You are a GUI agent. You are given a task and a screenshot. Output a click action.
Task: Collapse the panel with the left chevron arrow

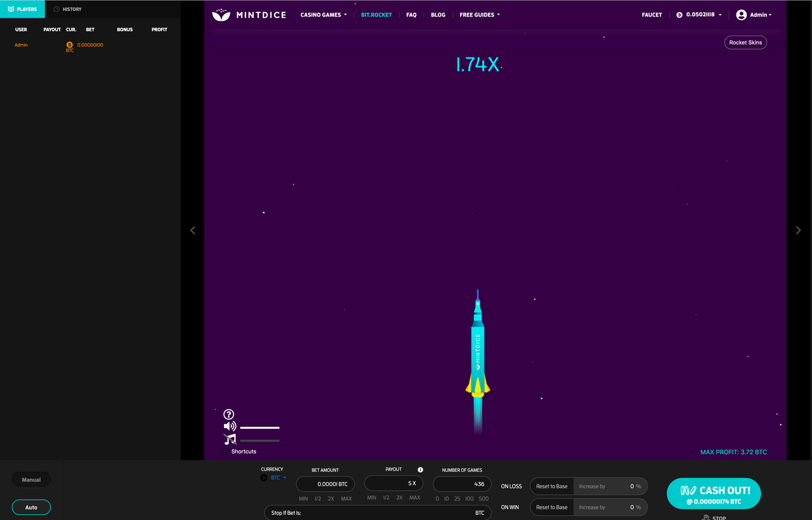[193, 230]
